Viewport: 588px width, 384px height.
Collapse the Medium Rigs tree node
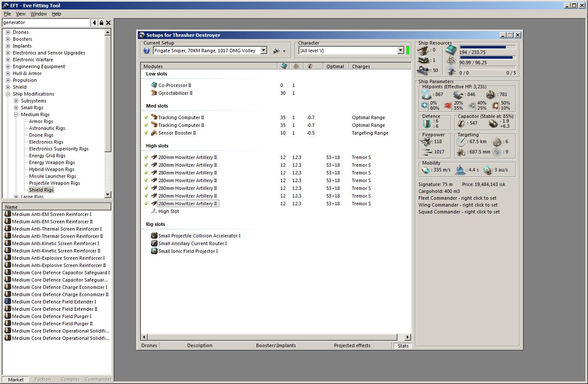coord(16,114)
